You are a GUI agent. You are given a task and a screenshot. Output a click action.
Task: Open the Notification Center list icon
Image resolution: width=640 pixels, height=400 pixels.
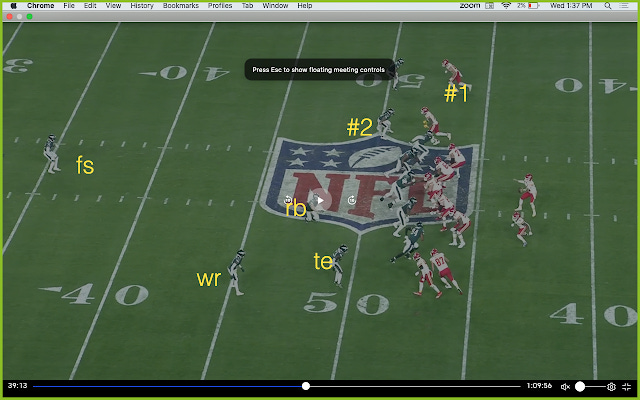(624, 6)
